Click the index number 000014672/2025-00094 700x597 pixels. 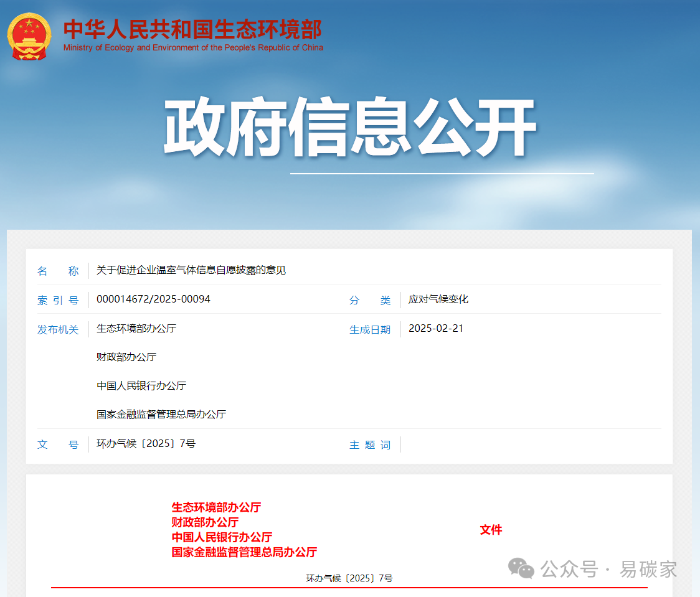tap(153, 299)
